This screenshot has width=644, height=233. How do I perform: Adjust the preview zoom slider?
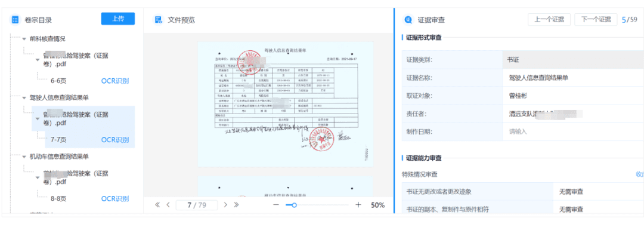click(x=294, y=205)
